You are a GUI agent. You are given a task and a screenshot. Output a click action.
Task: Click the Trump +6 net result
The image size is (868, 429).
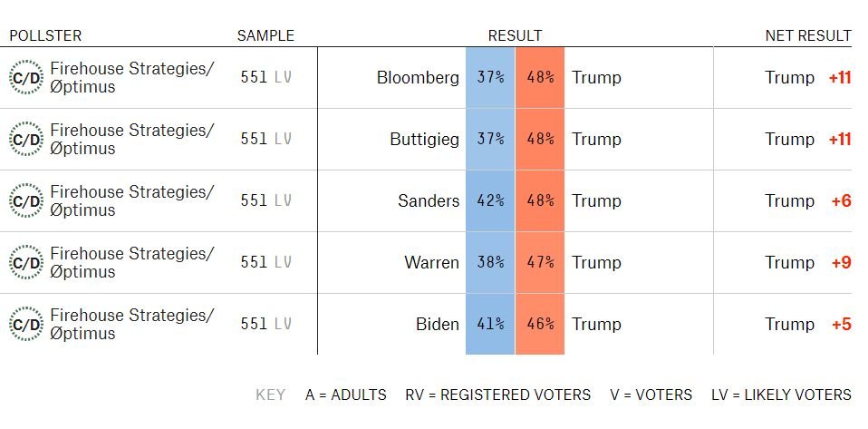pos(808,201)
